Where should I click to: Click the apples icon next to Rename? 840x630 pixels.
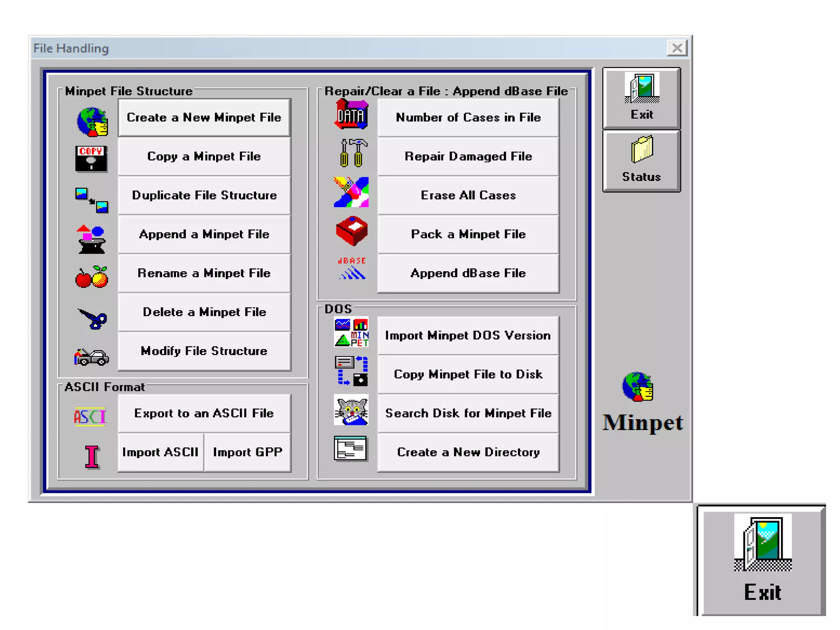92,277
